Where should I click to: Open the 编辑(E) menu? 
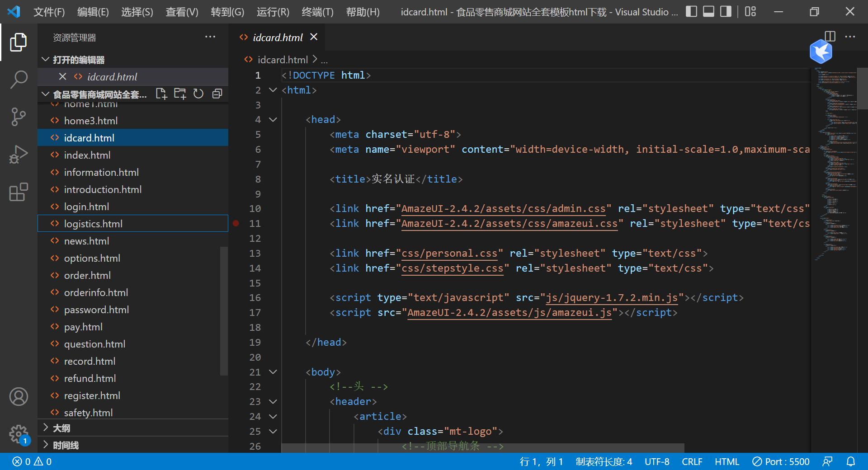point(93,12)
